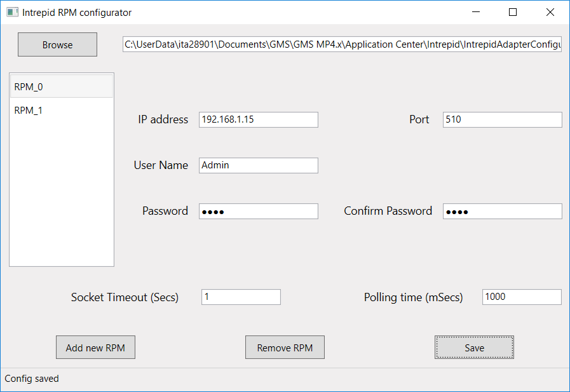Maximize the configurator window
The width and height of the screenshot is (570, 392).
tap(513, 12)
